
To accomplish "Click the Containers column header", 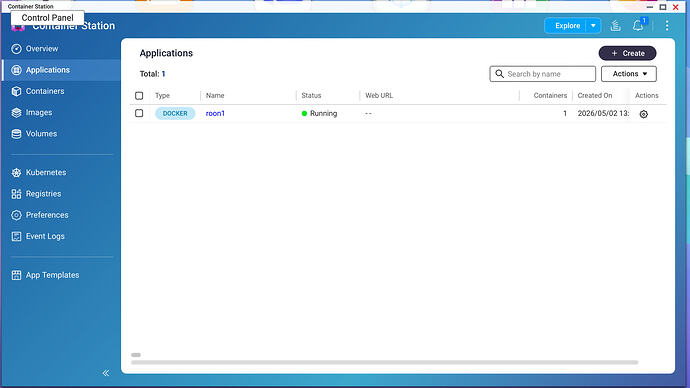I will coord(550,95).
